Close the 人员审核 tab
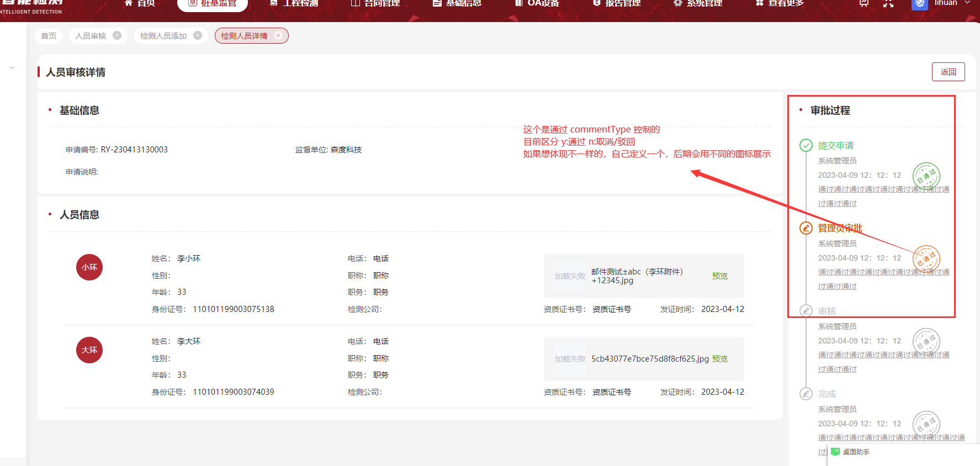This screenshot has width=980, height=466. coord(117,35)
